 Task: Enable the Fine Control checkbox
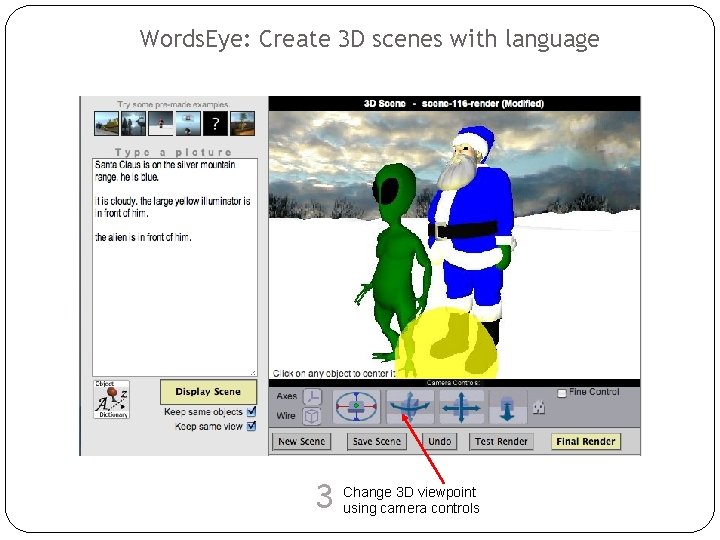pyautogui.click(x=562, y=393)
